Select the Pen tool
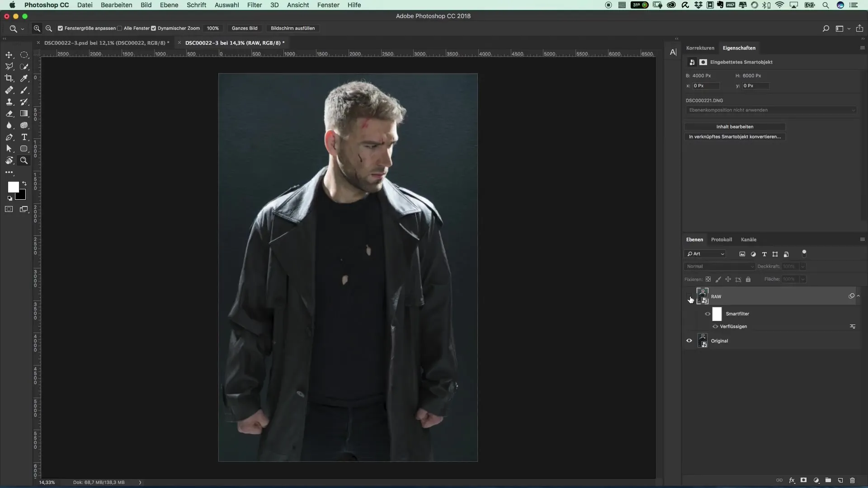This screenshot has width=868, height=488. (x=9, y=137)
